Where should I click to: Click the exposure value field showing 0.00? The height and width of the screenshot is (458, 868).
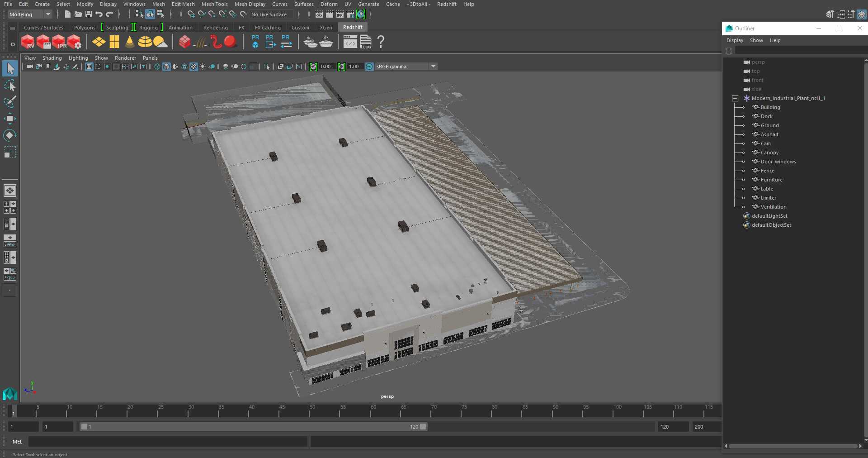tap(326, 67)
